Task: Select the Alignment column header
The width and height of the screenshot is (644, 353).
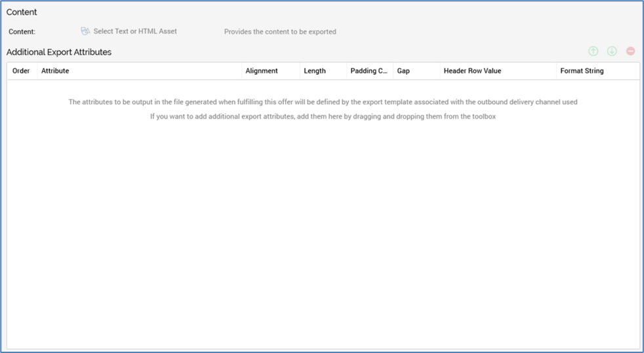Action: (x=262, y=71)
